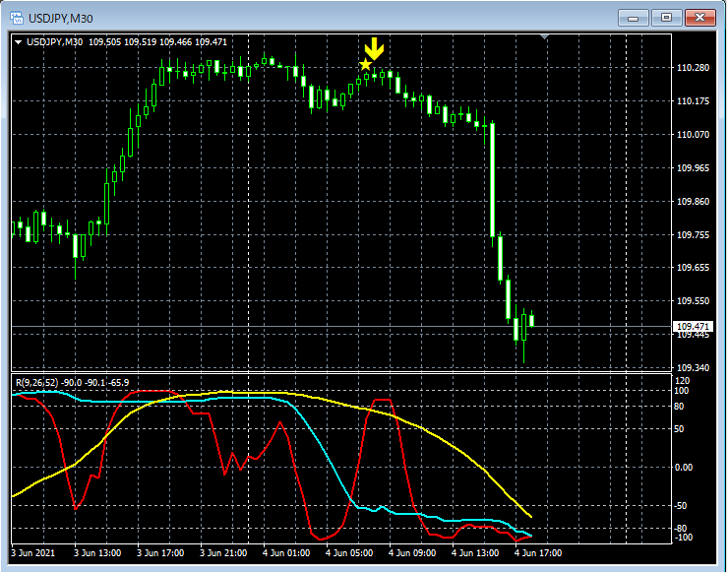Minimize the USDJPY,M30 chart window
Viewport: 728px width, 572px height.
[x=633, y=18]
